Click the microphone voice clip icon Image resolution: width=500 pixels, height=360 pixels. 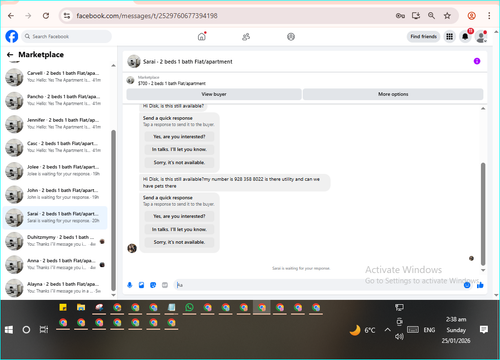click(x=130, y=285)
